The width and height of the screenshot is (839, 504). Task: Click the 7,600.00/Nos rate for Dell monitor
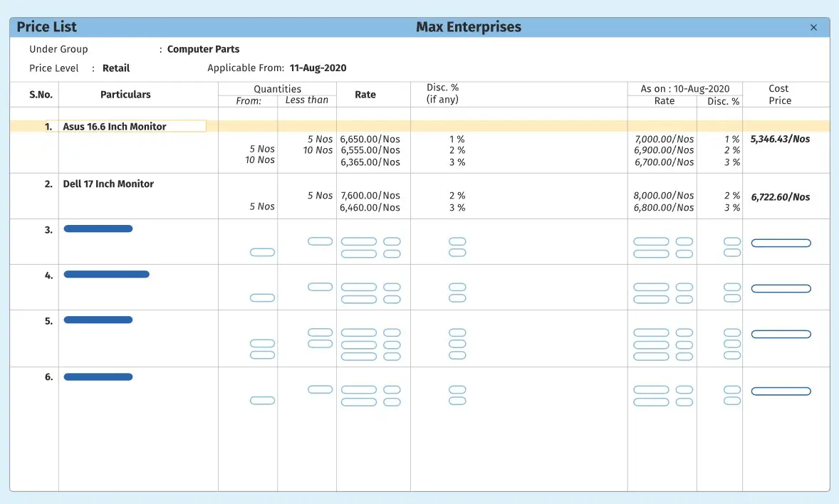click(x=370, y=196)
